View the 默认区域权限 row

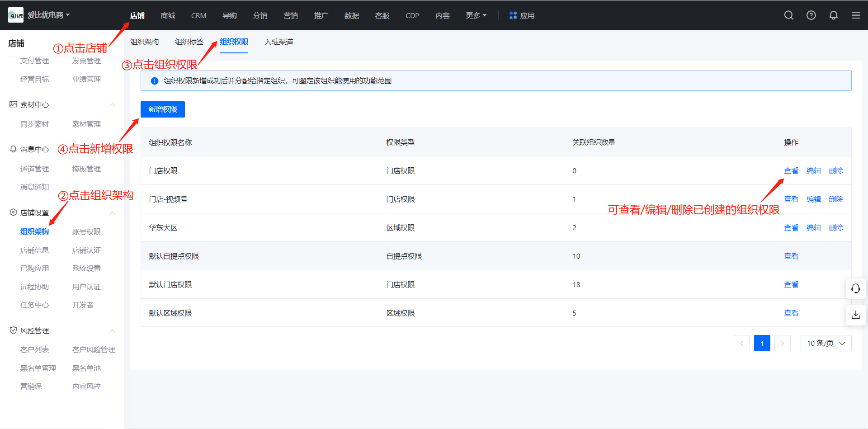coord(791,313)
